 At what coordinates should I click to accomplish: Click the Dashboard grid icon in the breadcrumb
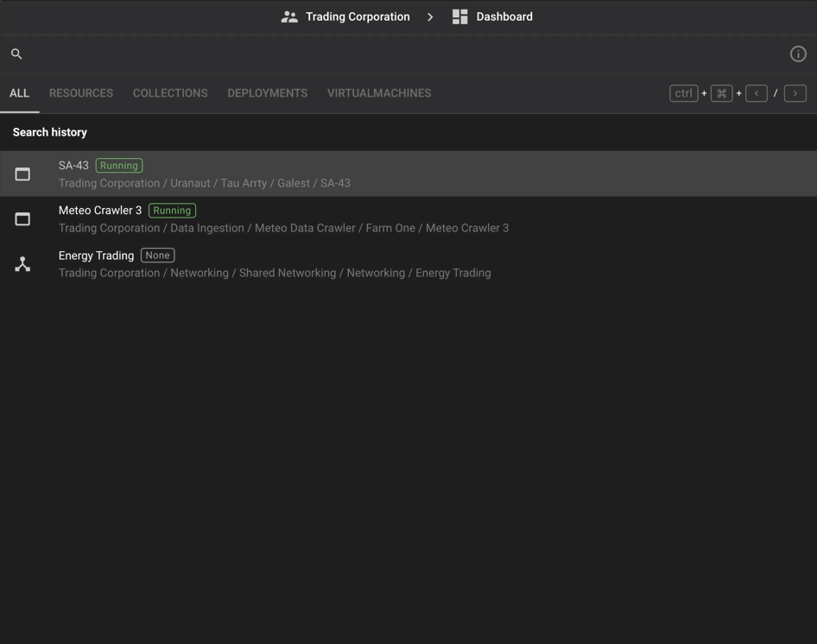459,16
